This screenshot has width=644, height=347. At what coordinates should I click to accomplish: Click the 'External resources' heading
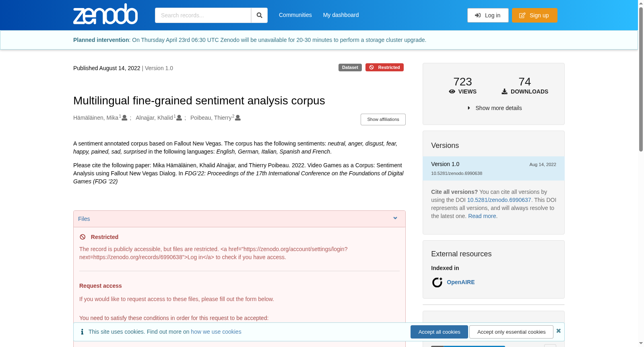pyautogui.click(x=461, y=254)
